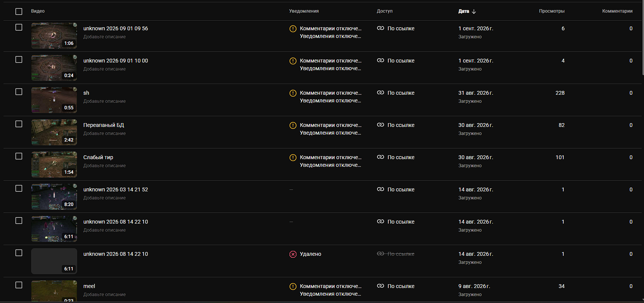Add a description under the "sh" title
644x303 pixels.
104,101
